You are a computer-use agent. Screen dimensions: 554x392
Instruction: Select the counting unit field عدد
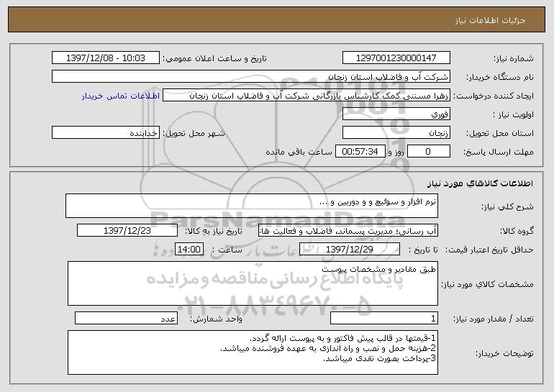(x=126, y=318)
